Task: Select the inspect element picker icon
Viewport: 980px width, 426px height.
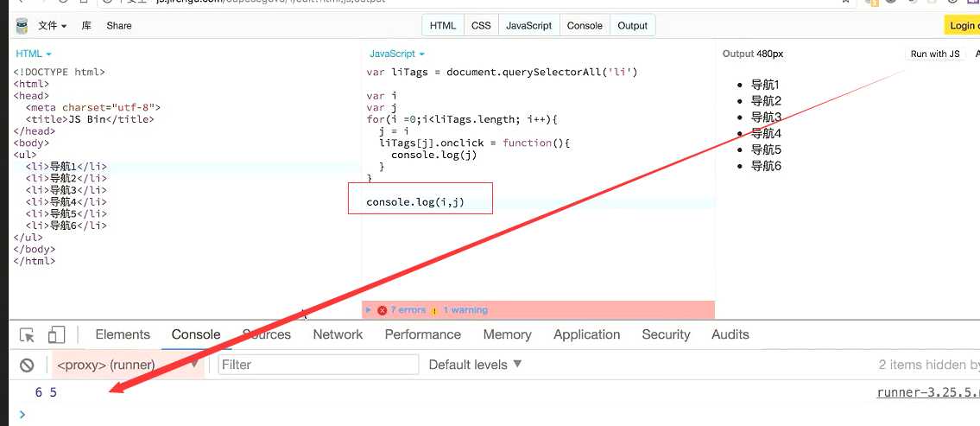Action: pyautogui.click(x=27, y=334)
